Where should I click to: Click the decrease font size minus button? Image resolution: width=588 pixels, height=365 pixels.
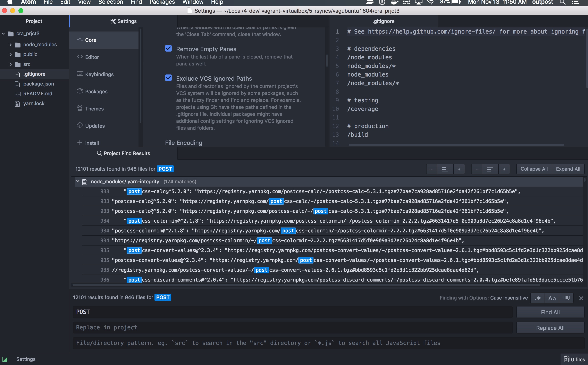[x=431, y=169]
